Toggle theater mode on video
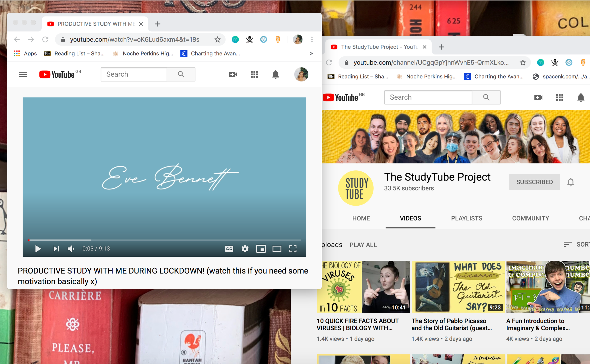 tap(277, 249)
